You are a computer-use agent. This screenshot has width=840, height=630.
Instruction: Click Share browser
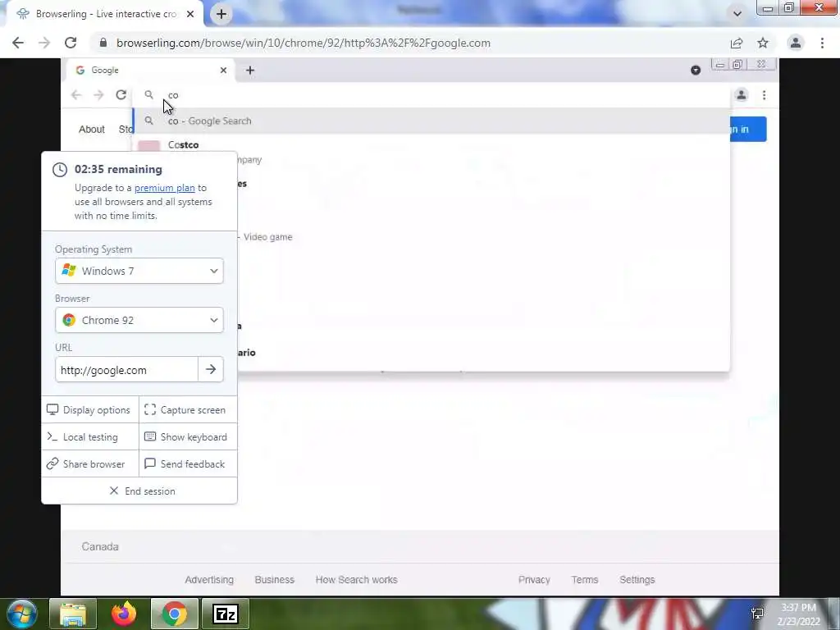click(x=90, y=464)
